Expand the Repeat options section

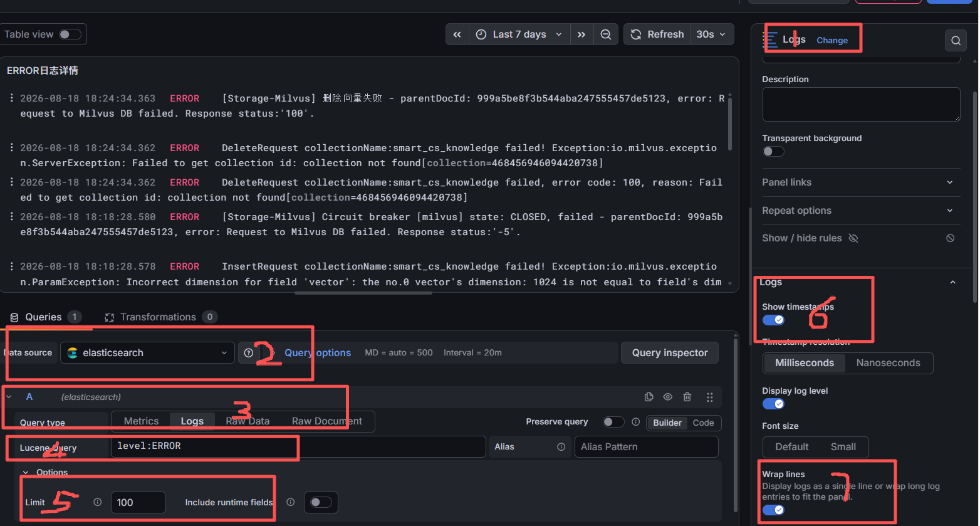861,211
